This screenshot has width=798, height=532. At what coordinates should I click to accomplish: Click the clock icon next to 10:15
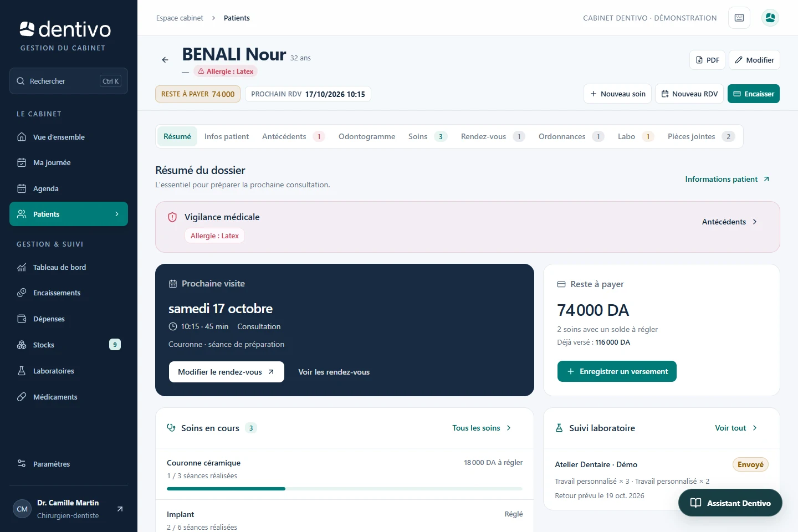tap(173, 326)
